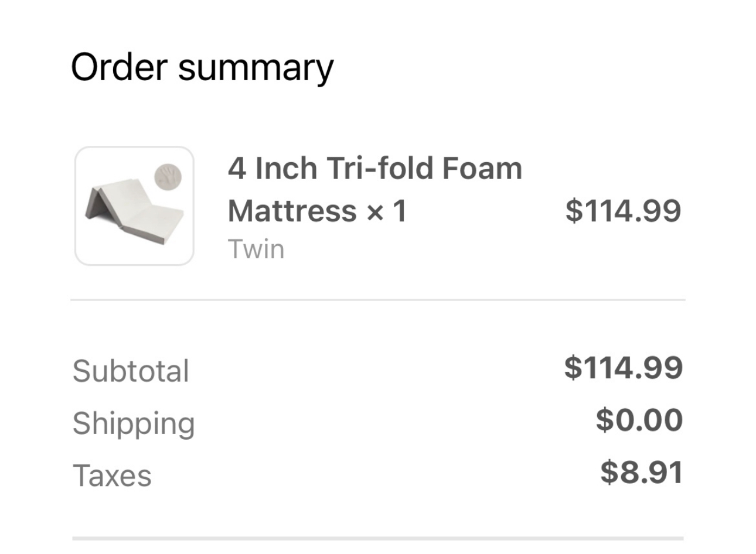
Task: Click the number "4" in product title
Action: coord(236,169)
